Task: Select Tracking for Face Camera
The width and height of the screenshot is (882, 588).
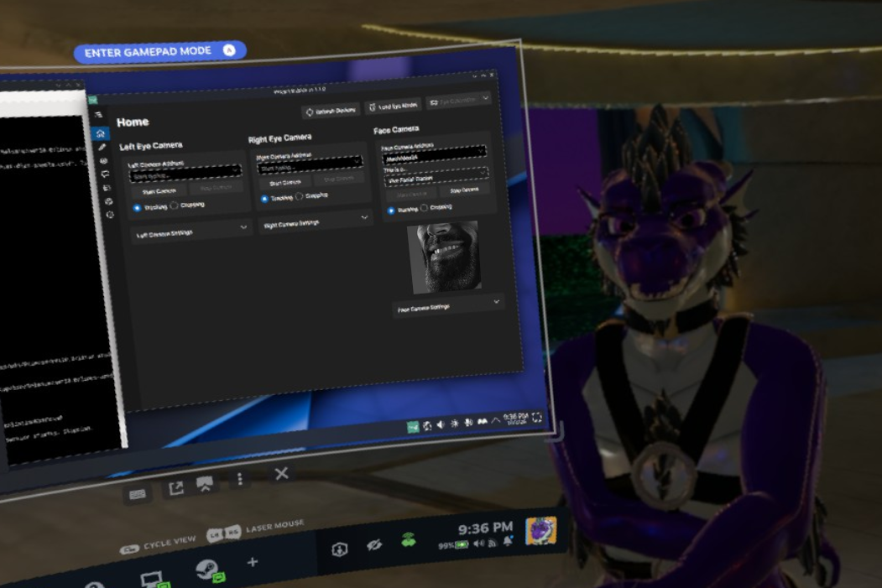Action: coord(391,211)
